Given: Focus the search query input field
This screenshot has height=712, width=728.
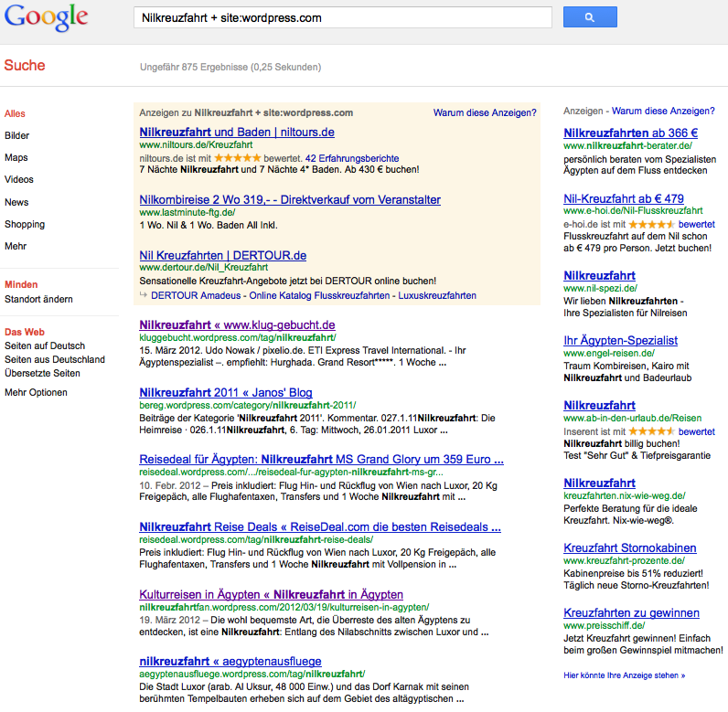Looking at the screenshot, I should [343, 17].
